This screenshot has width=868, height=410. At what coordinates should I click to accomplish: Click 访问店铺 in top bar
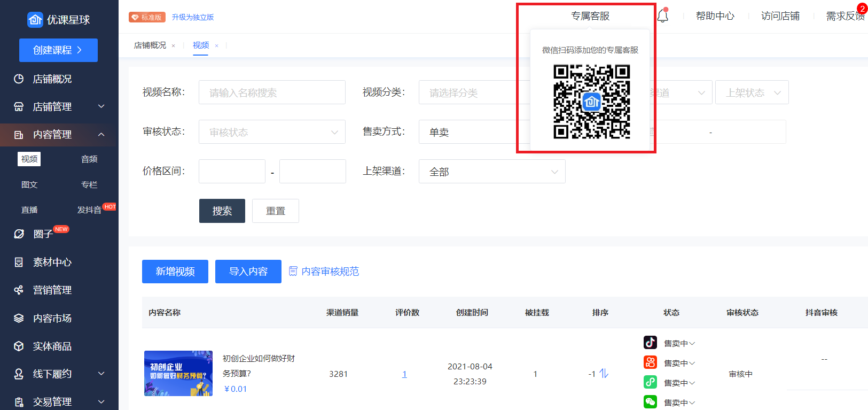(x=780, y=16)
